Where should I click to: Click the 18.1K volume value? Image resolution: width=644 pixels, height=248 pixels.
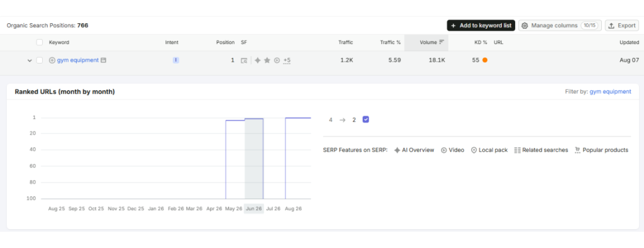pyautogui.click(x=436, y=60)
